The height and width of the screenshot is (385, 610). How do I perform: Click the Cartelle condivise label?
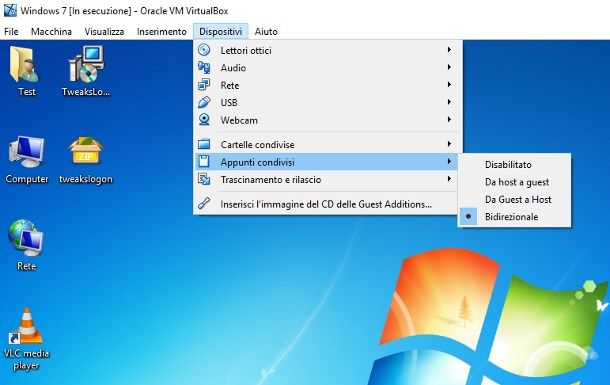pyautogui.click(x=257, y=145)
